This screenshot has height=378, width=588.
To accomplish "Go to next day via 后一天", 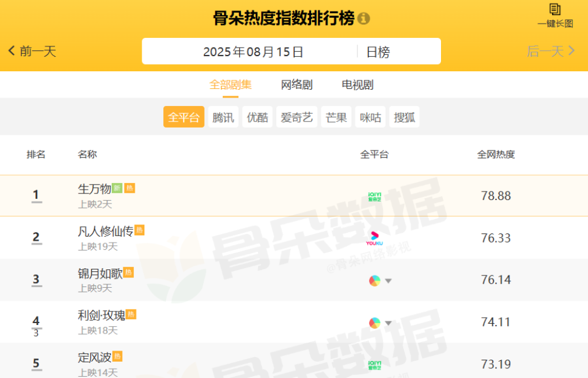I will [551, 51].
